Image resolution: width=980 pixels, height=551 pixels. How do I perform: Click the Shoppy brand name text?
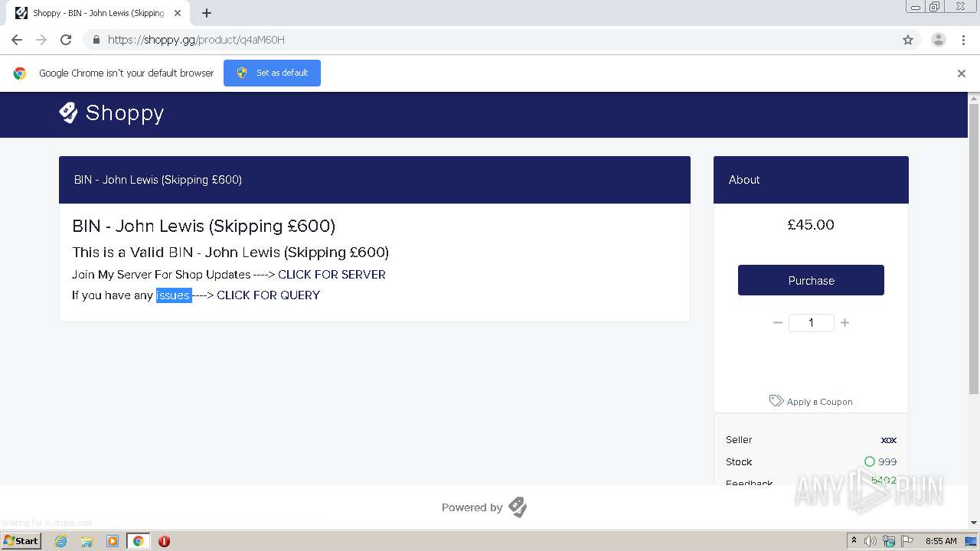[125, 112]
